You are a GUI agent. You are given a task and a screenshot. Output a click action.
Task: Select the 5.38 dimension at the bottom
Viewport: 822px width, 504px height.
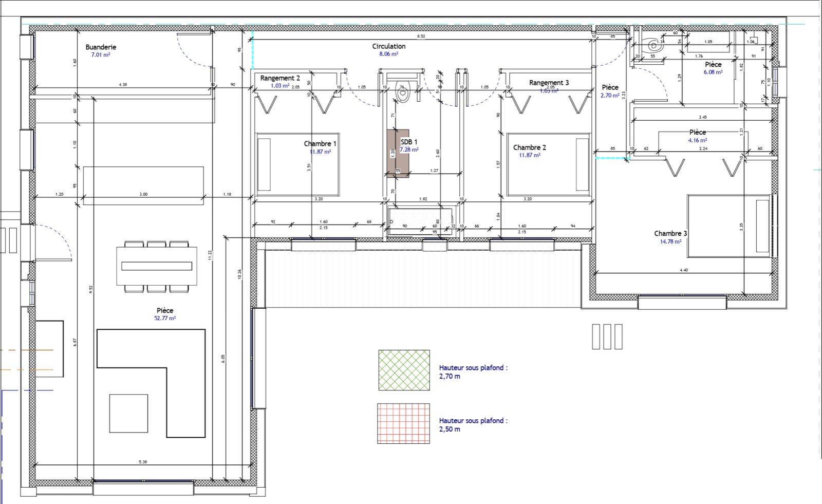click(x=143, y=462)
